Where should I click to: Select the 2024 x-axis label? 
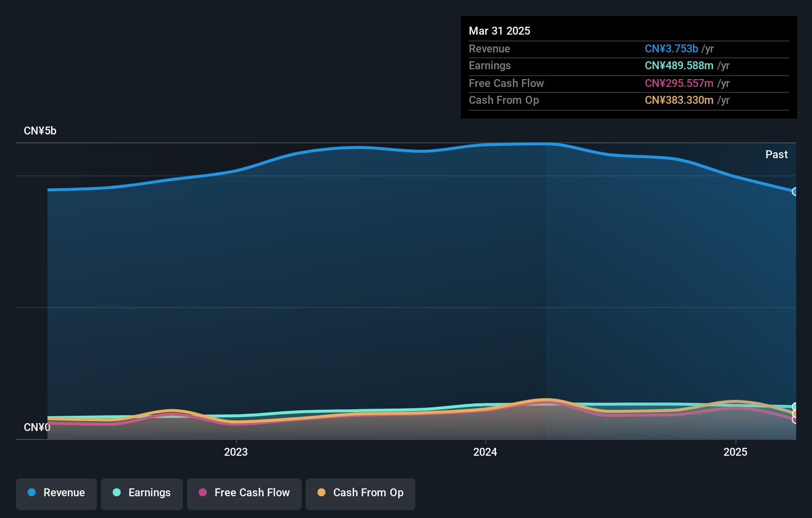click(485, 452)
